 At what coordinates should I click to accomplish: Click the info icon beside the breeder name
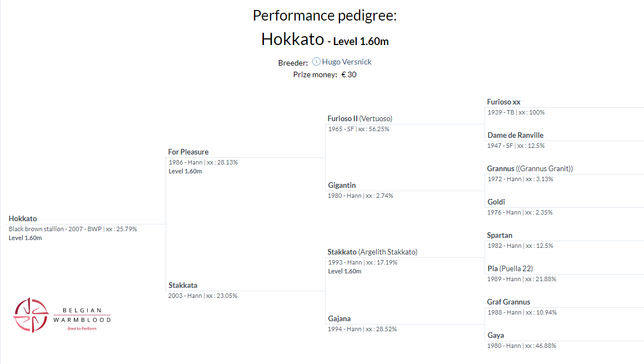click(316, 62)
